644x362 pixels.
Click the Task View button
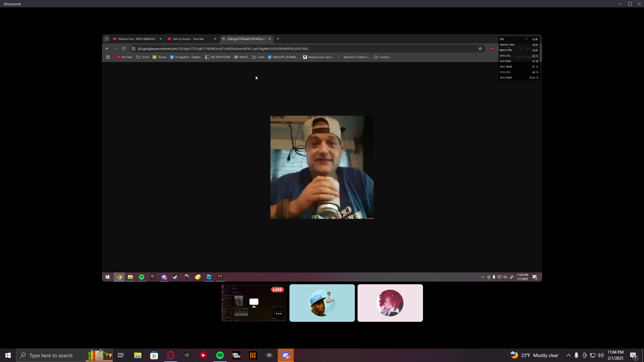click(x=121, y=355)
